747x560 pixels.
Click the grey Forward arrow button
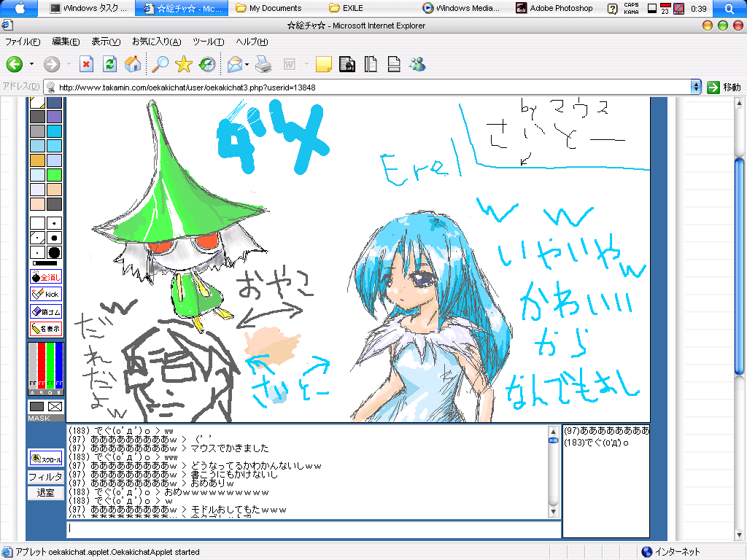52,64
